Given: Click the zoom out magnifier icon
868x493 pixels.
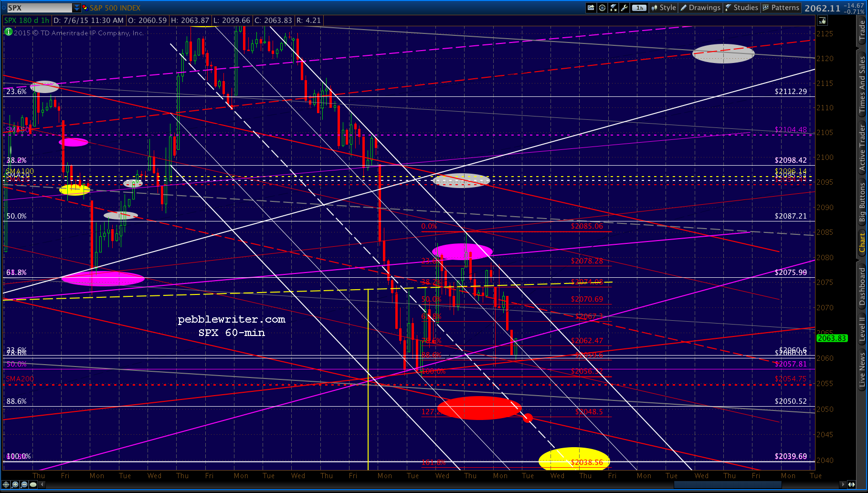Looking at the screenshot, I should (x=24, y=484).
